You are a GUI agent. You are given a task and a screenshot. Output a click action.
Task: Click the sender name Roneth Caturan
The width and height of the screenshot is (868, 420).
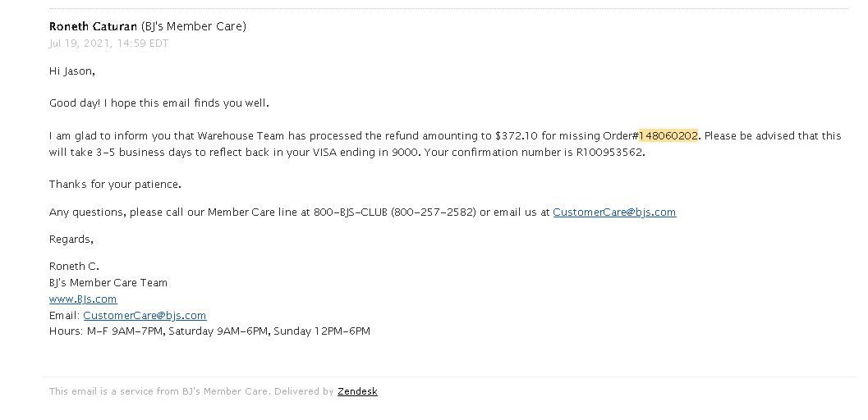pyautogui.click(x=93, y=26)
